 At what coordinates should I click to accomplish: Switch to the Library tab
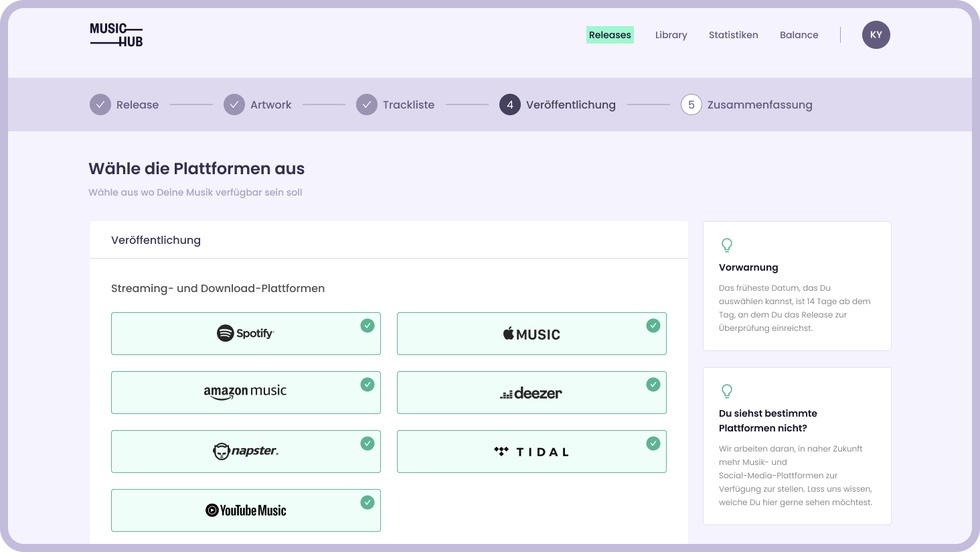[671, 35]
